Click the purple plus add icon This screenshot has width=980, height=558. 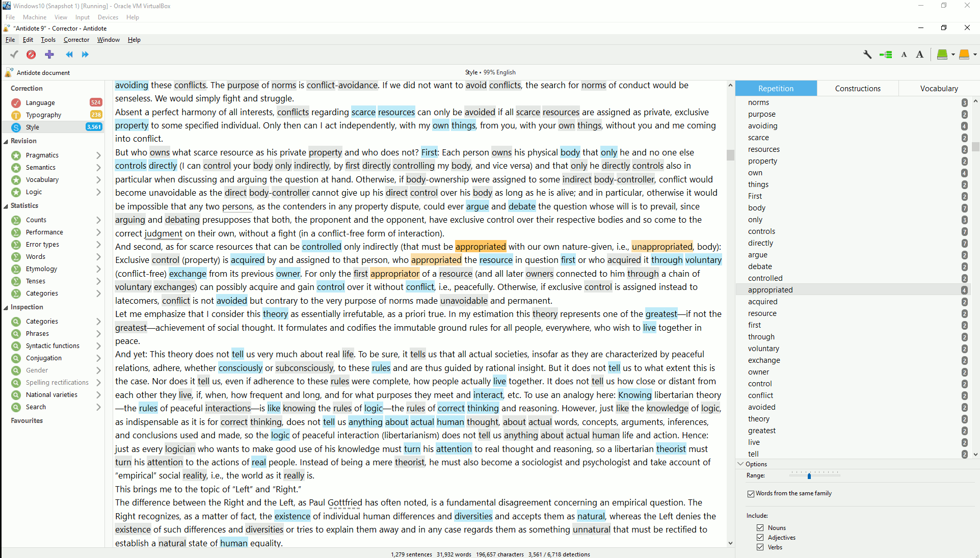pos(49,55)
